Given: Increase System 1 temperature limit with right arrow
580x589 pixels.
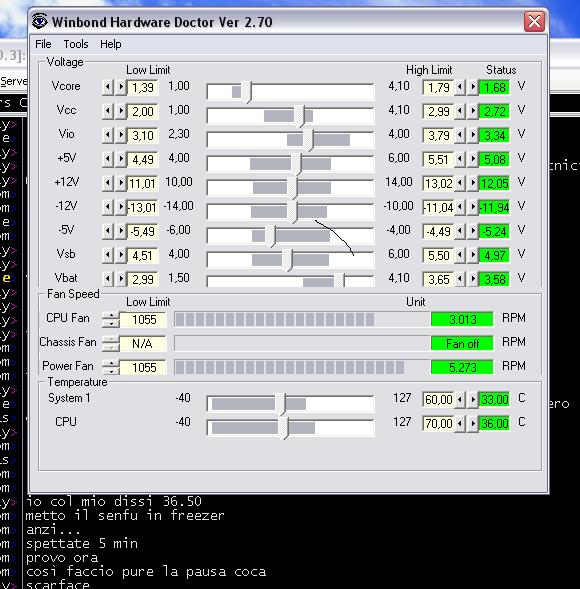Looking at the screenshot, I should [x=473, y=399].
